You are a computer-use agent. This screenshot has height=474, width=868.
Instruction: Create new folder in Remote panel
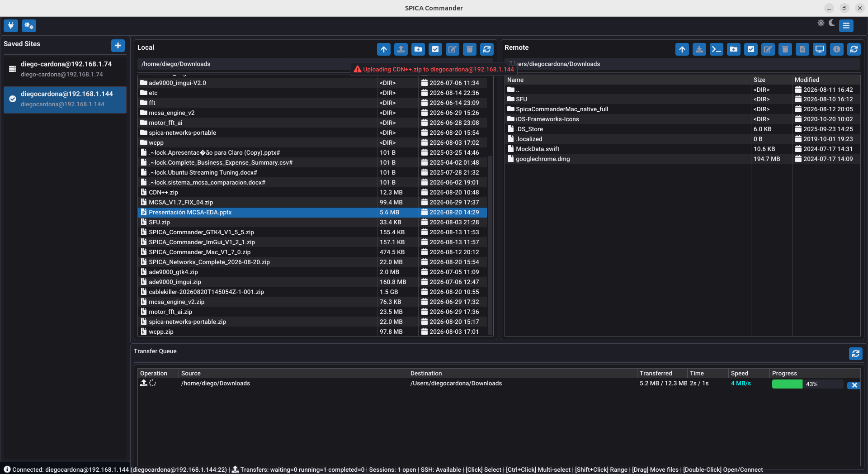[734, 49]
